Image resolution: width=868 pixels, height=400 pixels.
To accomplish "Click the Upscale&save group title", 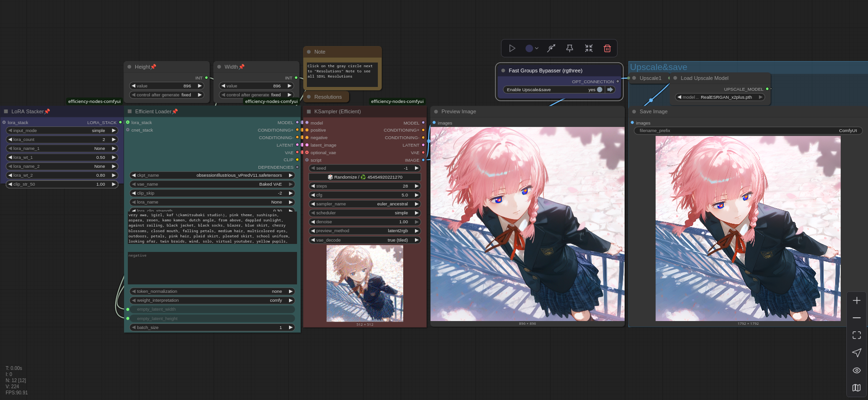I will (x=658, y=67).
